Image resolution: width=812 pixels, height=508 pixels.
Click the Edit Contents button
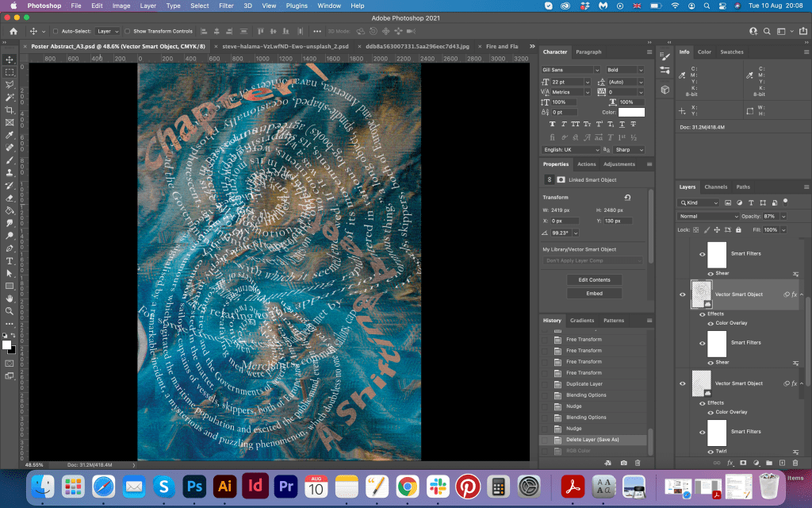[x=594, y=279]
